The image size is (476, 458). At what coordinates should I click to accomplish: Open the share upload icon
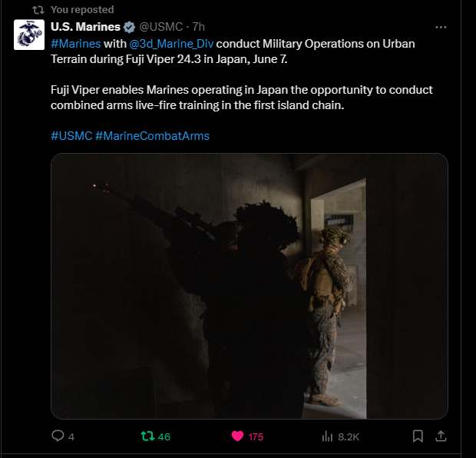pyautogui.click(x=441, y=436)
